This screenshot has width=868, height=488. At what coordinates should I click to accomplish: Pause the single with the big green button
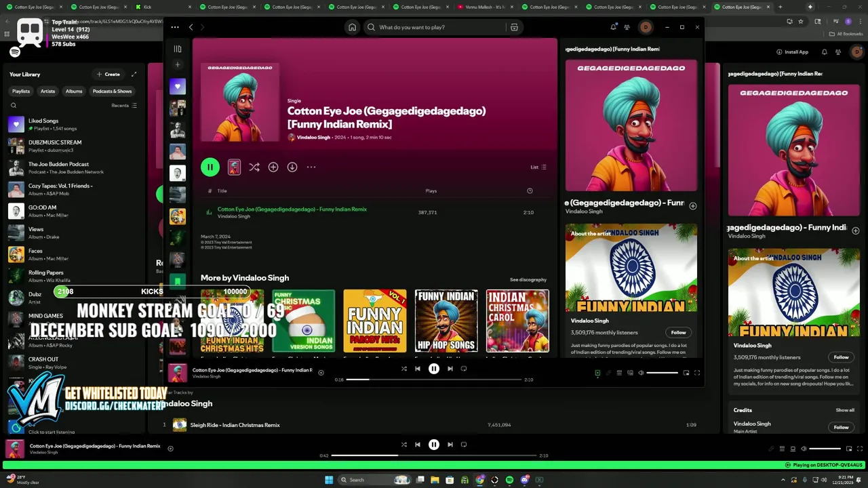pyautogui.click(x=210, y=167)
